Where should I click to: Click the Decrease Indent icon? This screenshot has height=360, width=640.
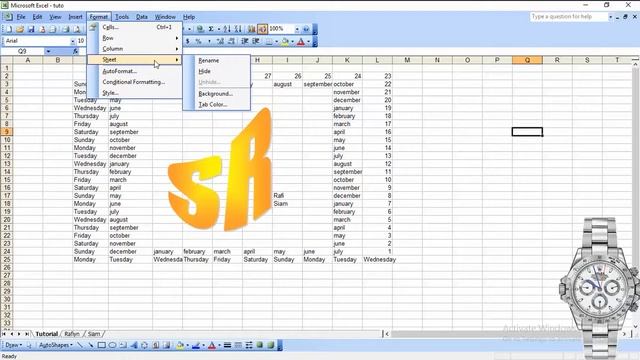pyautogui.click(x=245, y=41)
